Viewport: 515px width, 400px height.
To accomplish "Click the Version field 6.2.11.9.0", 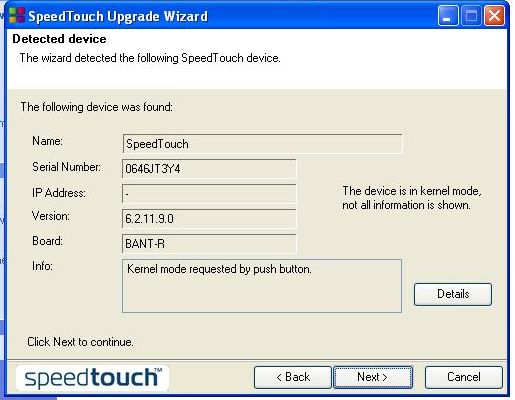I will (209, 219).
